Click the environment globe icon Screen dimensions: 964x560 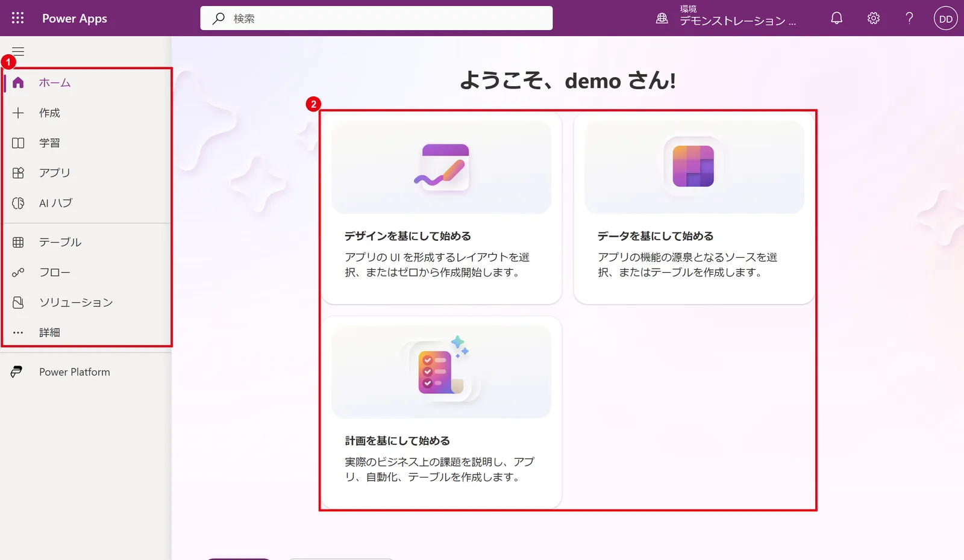coord(662,18)
